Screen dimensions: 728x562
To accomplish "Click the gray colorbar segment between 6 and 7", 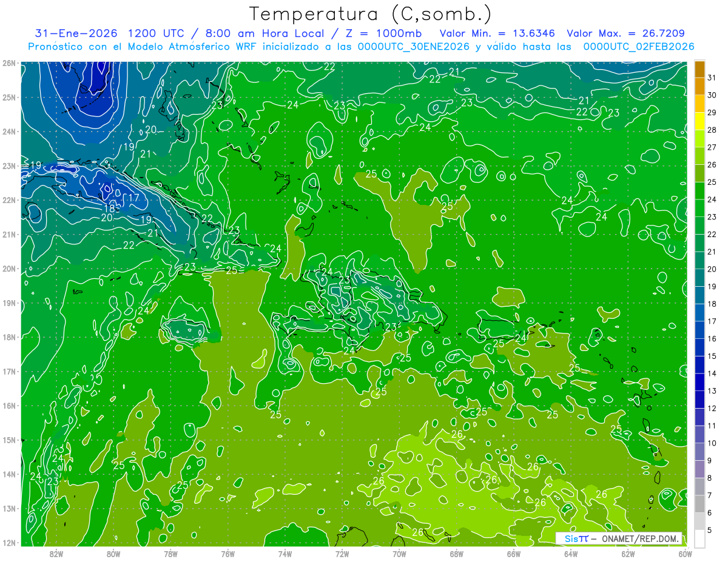I will pyautogui.click(x=699, y=504).
